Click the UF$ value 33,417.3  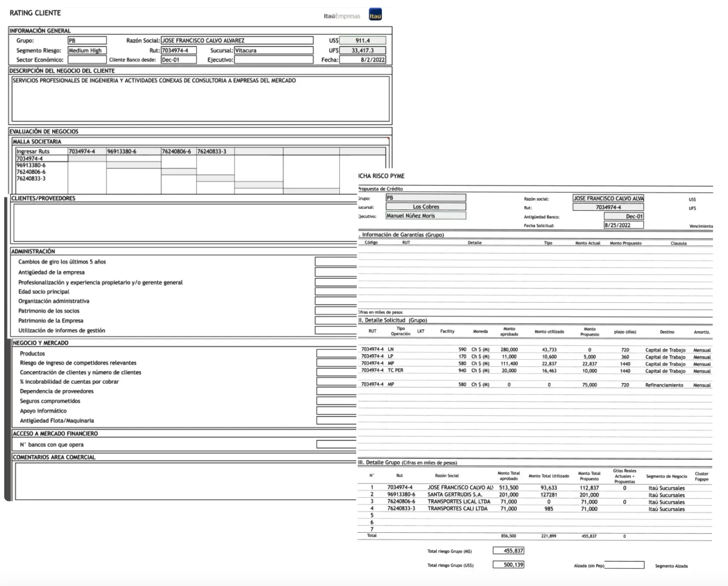pos(363,50)
